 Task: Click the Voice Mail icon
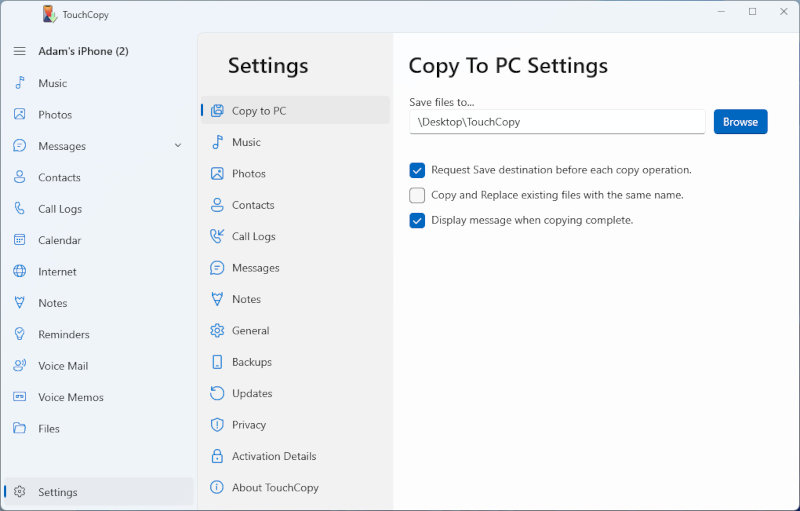(19, 365)
